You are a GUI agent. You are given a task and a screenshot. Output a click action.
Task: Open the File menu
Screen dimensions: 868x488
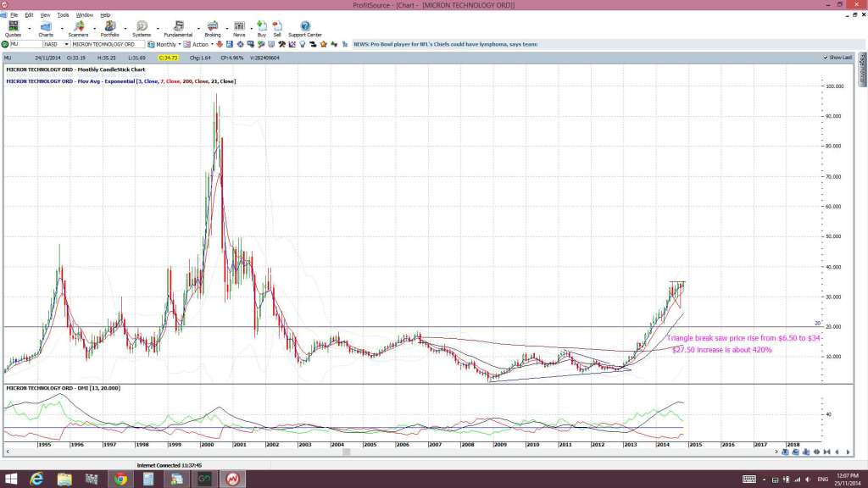(14, 15)
